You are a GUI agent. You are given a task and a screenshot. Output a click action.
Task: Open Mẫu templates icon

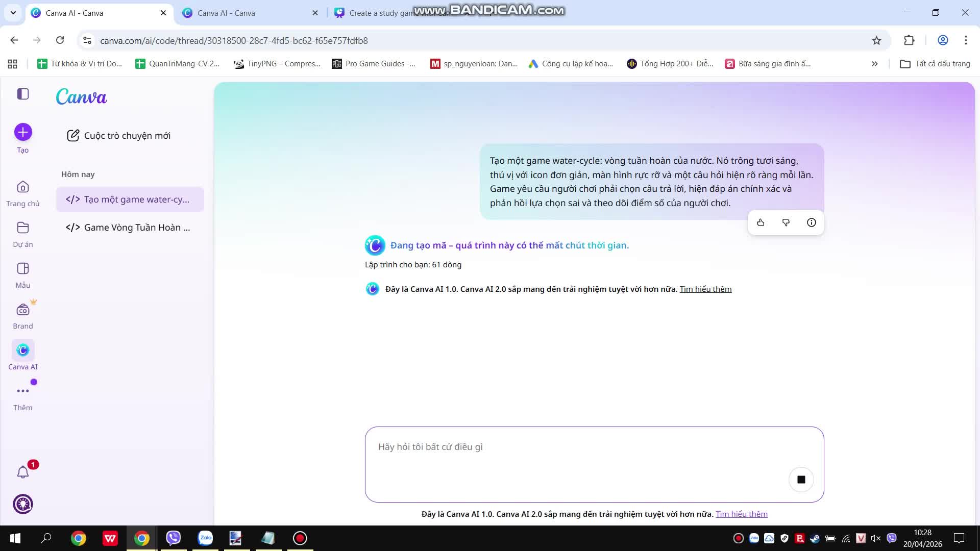tap(23, 268)
